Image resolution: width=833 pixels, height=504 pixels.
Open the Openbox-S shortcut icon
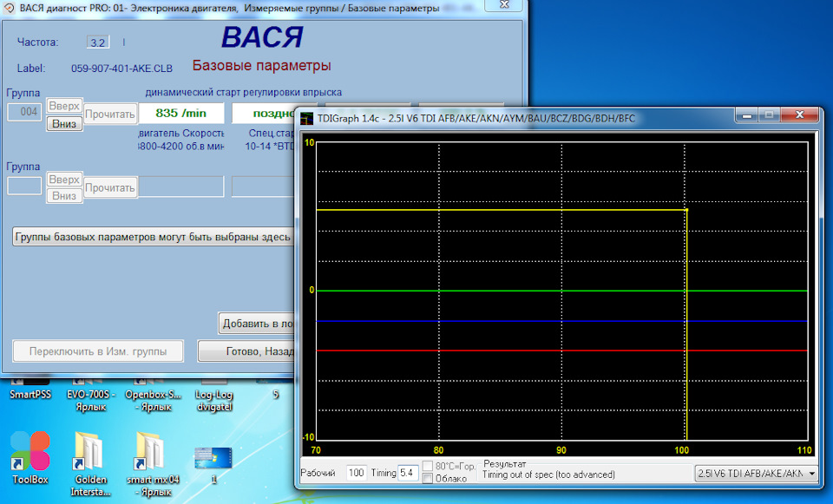point(153,394)
